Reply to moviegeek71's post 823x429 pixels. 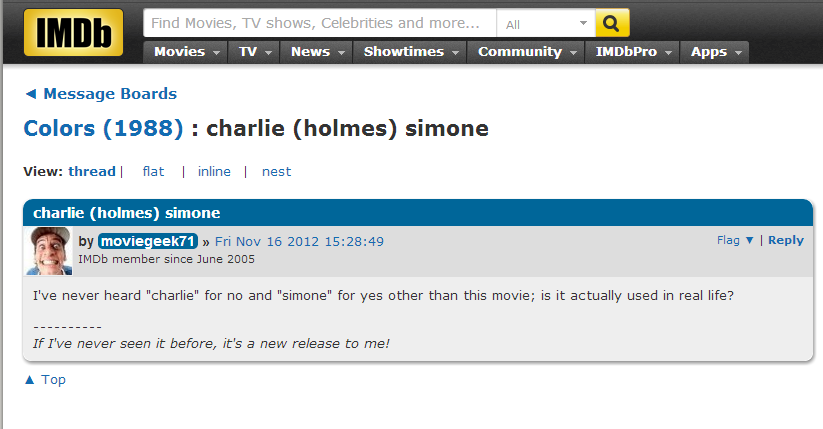(x=786, y=240)
